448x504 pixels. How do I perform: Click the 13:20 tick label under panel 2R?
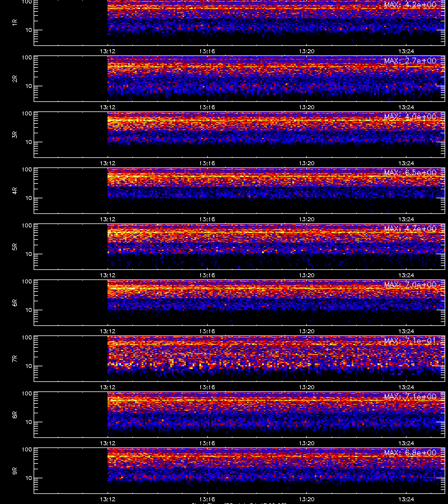[x=306, y=107]
